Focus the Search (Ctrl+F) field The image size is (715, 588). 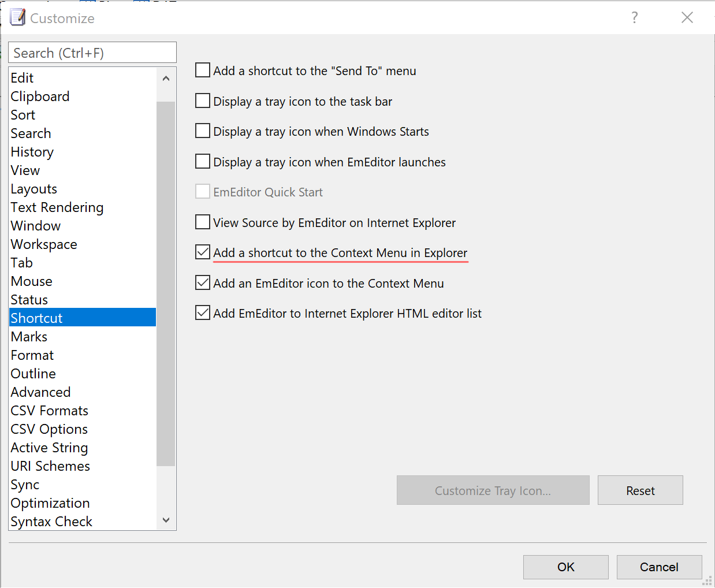point(92,53)
